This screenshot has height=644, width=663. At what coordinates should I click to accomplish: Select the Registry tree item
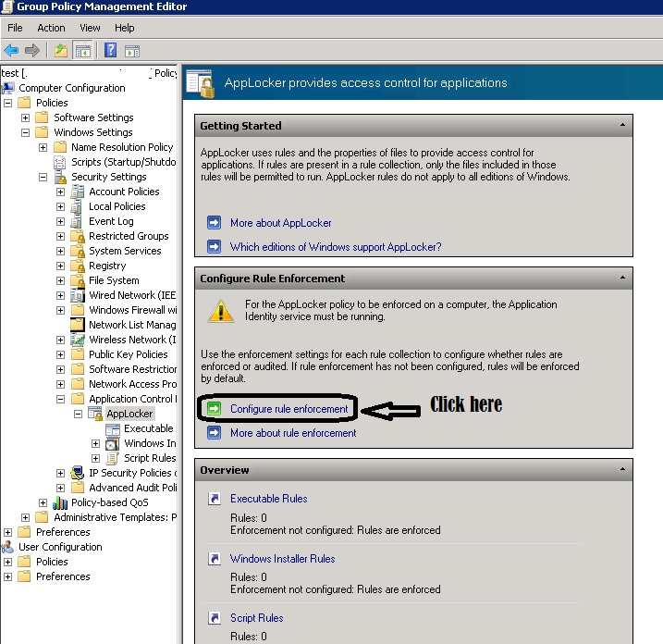click(107, 266)
